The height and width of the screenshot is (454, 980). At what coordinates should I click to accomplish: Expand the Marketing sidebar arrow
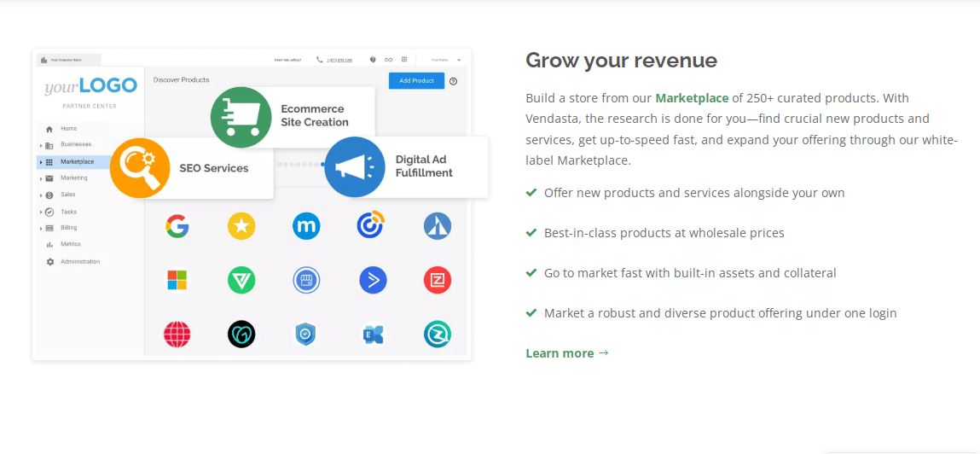(41, 179)
